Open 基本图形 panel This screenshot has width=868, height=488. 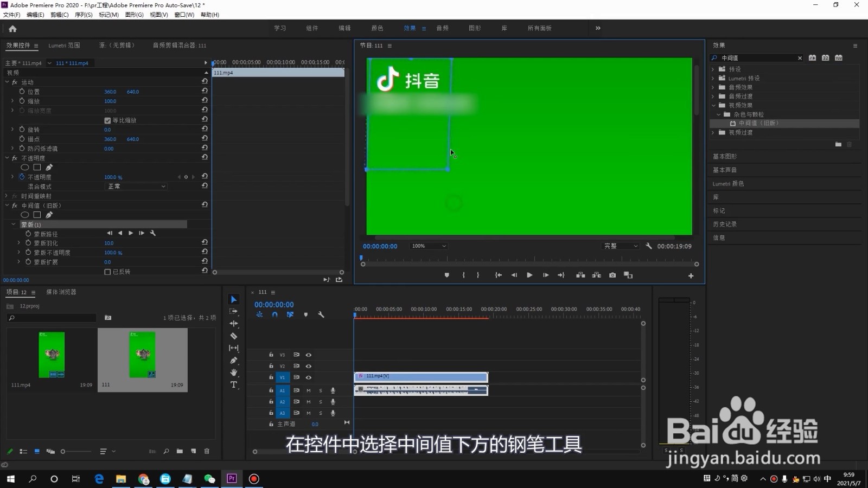(x=725, y=156)
